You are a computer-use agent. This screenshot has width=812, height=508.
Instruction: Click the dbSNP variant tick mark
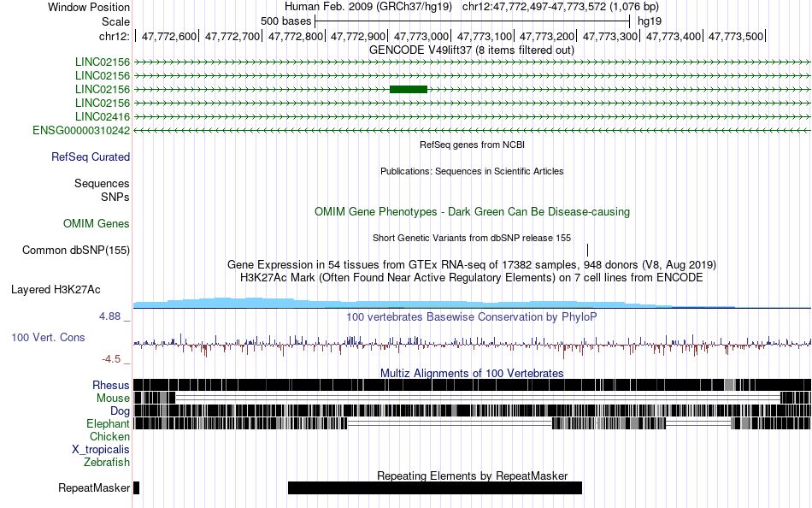[x=588, y=251]
